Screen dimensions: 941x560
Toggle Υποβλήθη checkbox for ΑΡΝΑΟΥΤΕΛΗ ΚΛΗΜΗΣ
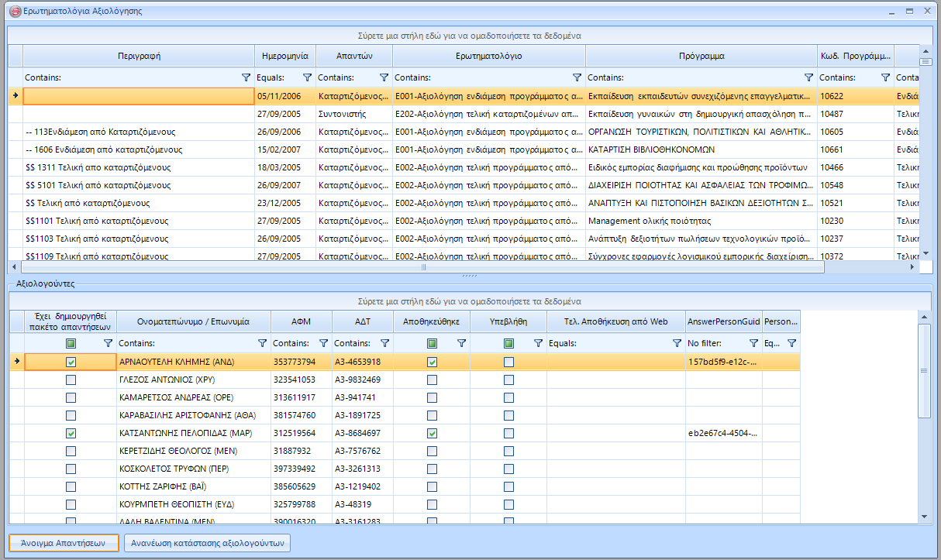508,362
